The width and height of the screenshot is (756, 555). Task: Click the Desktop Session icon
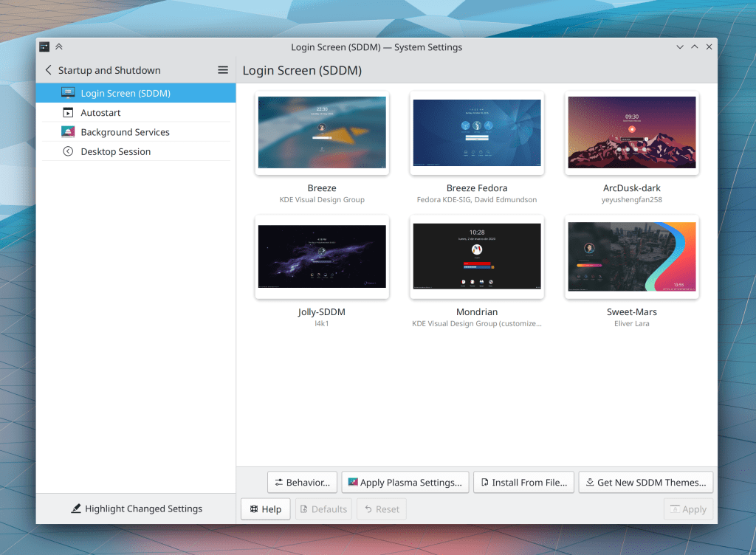pos(68,151)
